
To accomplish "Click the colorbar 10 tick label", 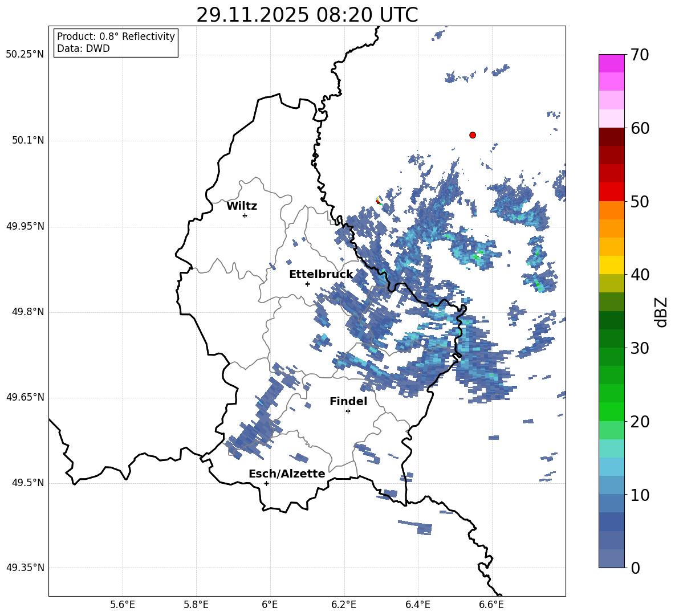I will [640, 495].
